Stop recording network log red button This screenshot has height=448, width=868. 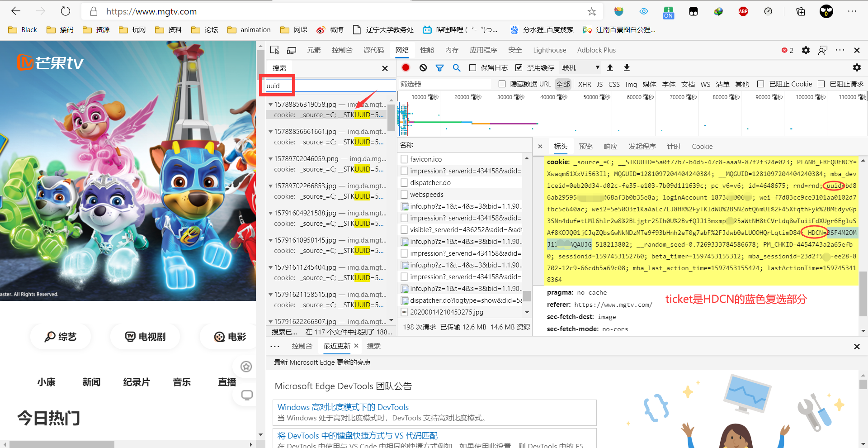tap(406, 67)
